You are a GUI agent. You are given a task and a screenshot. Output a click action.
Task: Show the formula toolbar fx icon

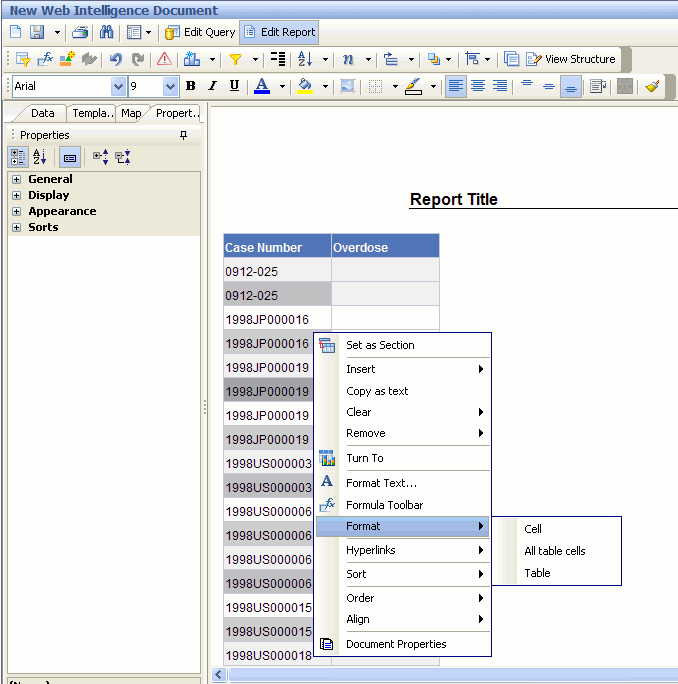pyautogui.click(x=45, y=59)
